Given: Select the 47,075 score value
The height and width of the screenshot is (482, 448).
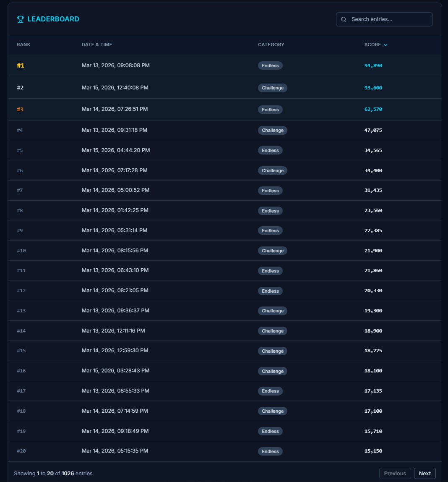Looking at the screenshot, I should [373, 130].
